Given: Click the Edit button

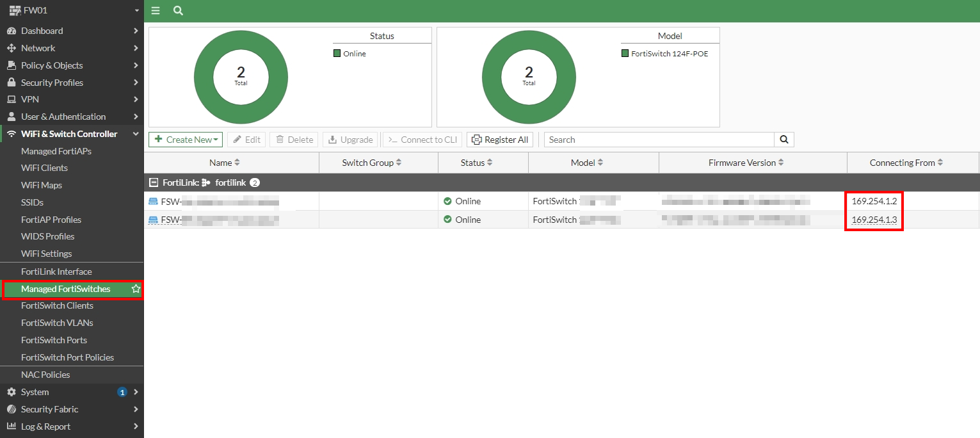Looking at the screenshot, I should point(246,140).
